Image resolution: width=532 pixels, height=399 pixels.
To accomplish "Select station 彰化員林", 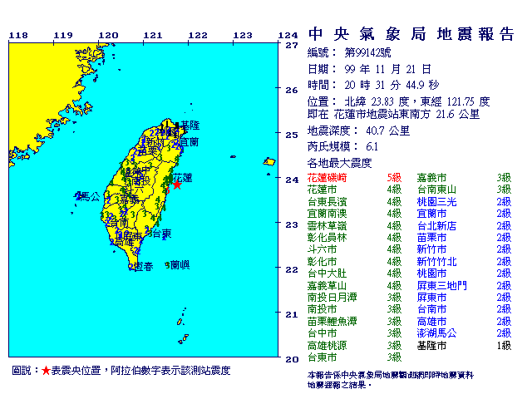I will click(x=327, y=238).
